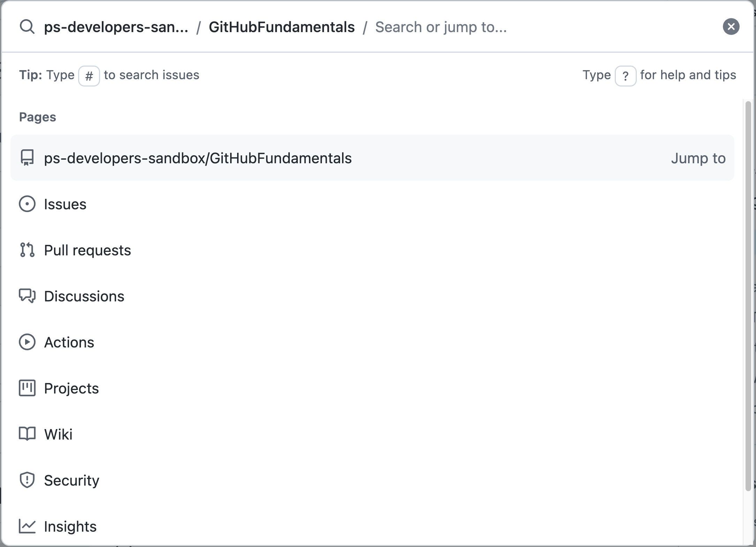Open the Security page entry
756x547 pixels.
click(372, 480)
